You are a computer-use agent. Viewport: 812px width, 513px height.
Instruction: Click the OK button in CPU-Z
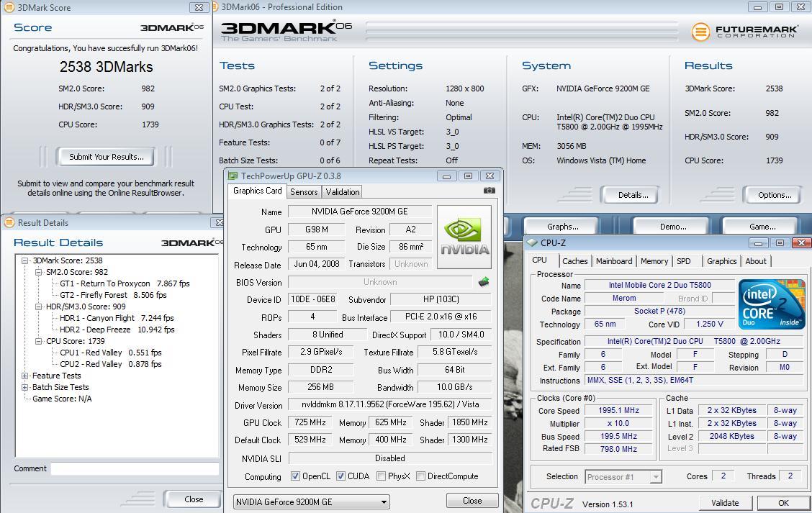783,503
